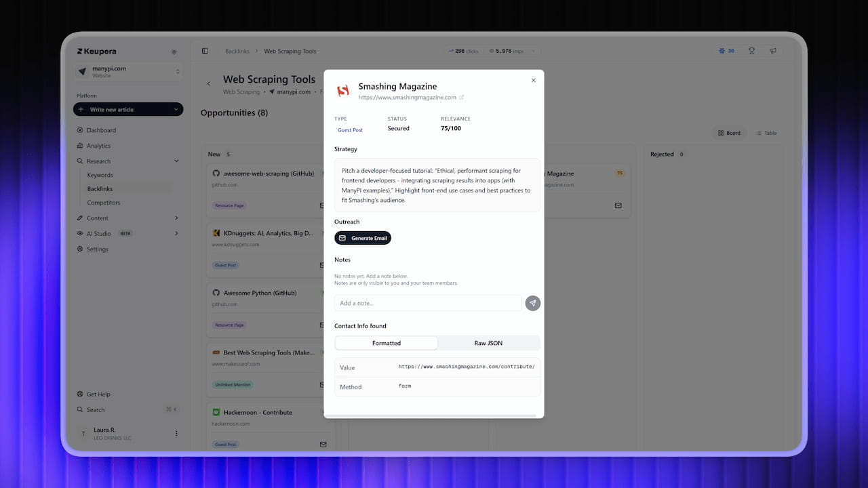868x488 pixels.
Task: Open Dashboard in the sidebar
Action: point(101,130)
